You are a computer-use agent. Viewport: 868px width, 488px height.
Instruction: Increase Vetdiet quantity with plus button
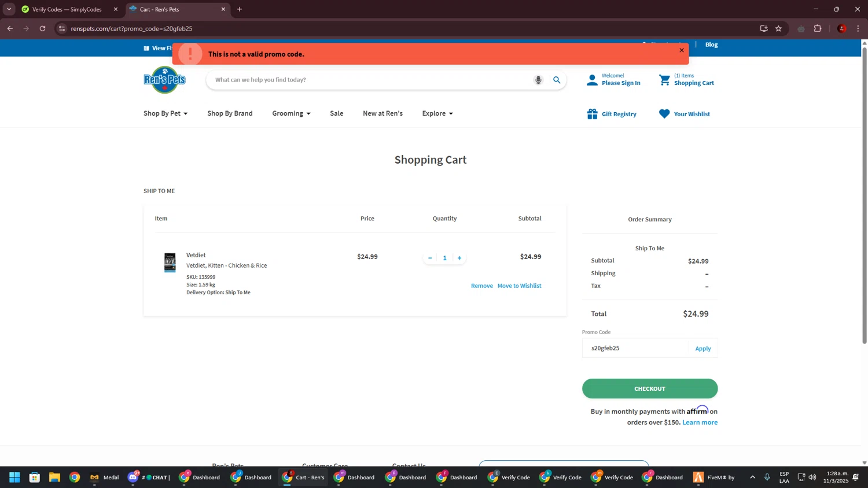pos(459,258)
